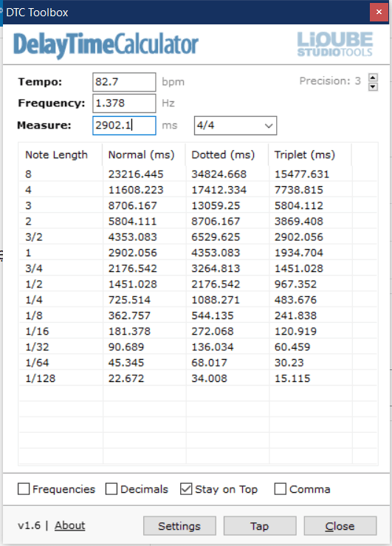Select the triplet value 967.352
Screen dimensions: 392x546
[295, 284]
